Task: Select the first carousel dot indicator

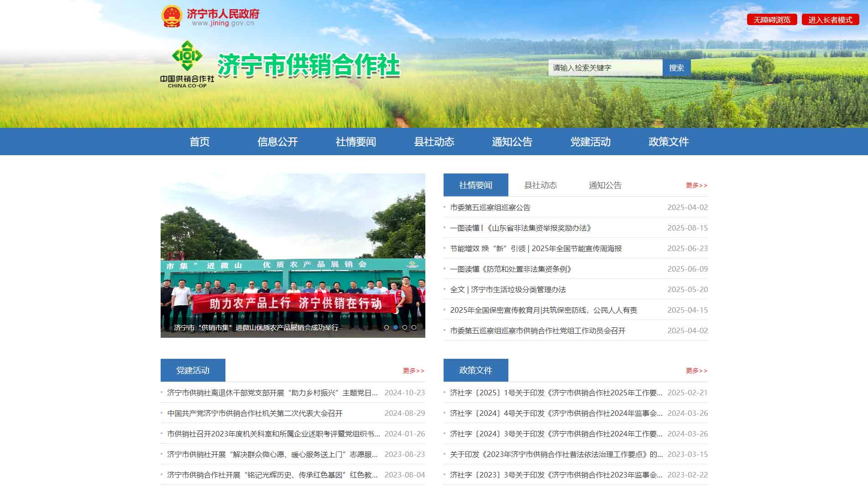Action: (387, 327)
